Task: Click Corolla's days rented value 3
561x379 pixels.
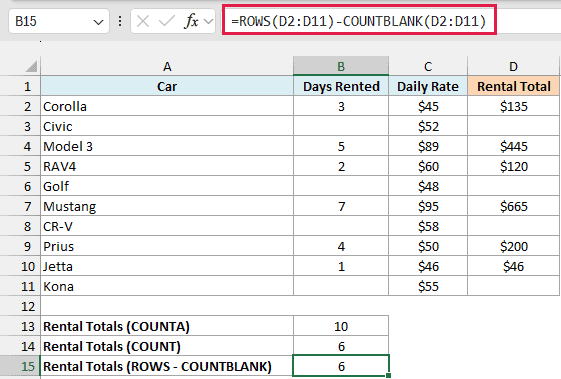Action: (341, 106)
